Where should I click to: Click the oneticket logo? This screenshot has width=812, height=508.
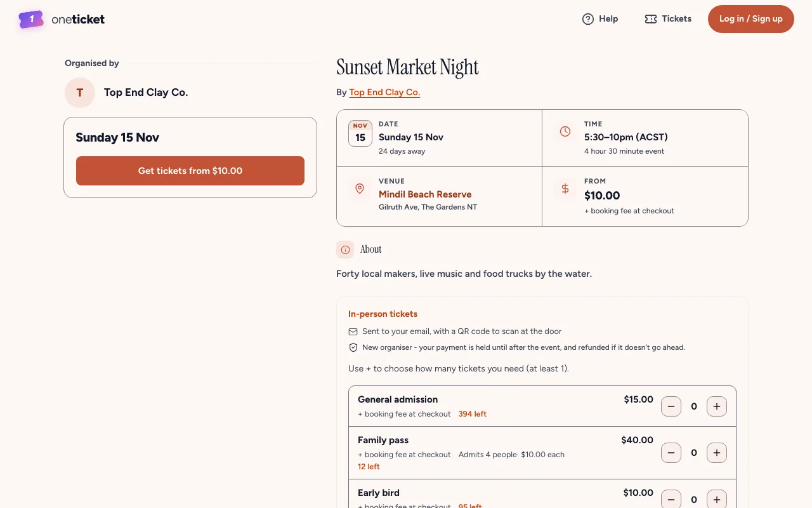coord(62,19)
